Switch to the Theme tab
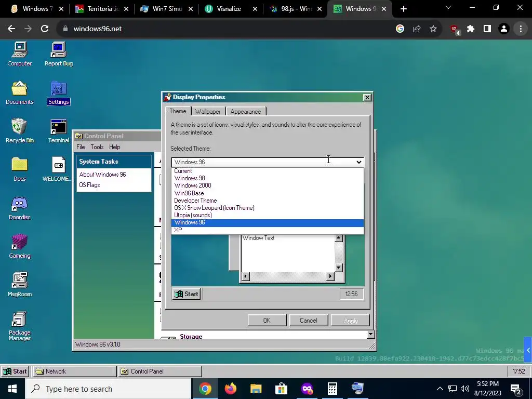 tap(178, 111)
